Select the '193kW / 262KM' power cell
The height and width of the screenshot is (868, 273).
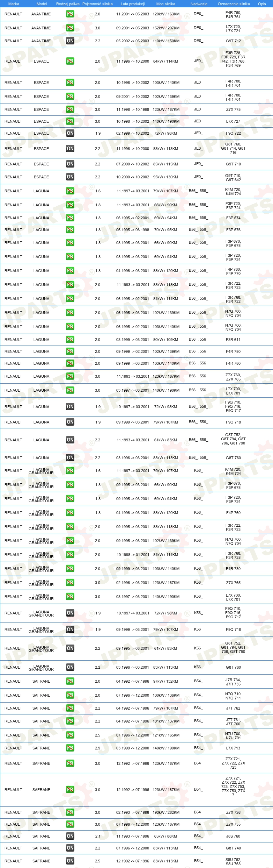[166, 812]
